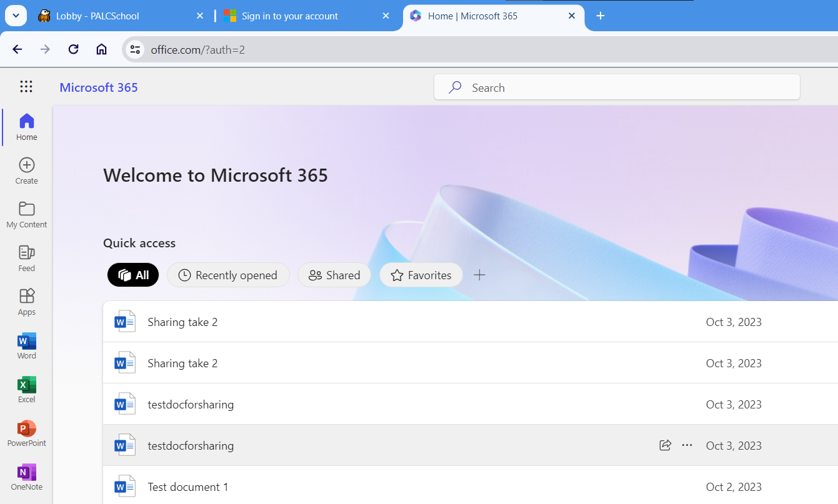
Task: Close the Home | Microsoft 365 tab
Action: [x=572, y=16]
